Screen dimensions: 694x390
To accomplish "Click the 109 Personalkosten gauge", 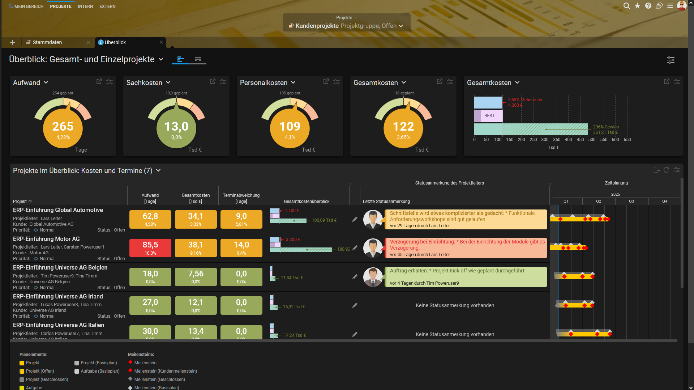I will pos(290,128).
